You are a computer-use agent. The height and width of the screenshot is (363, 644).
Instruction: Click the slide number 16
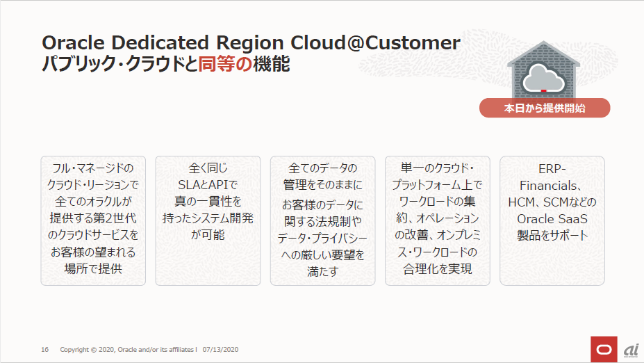click(44, 349)
